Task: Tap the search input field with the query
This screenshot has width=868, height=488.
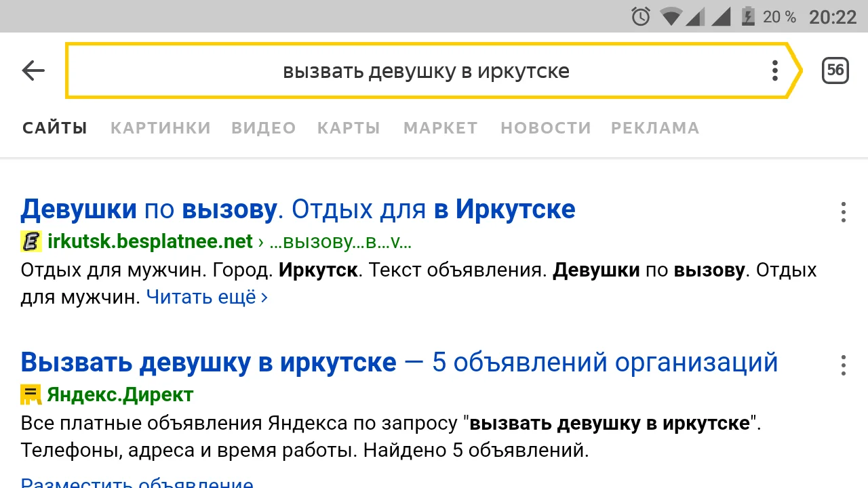Action: click(x=426, y=70)
